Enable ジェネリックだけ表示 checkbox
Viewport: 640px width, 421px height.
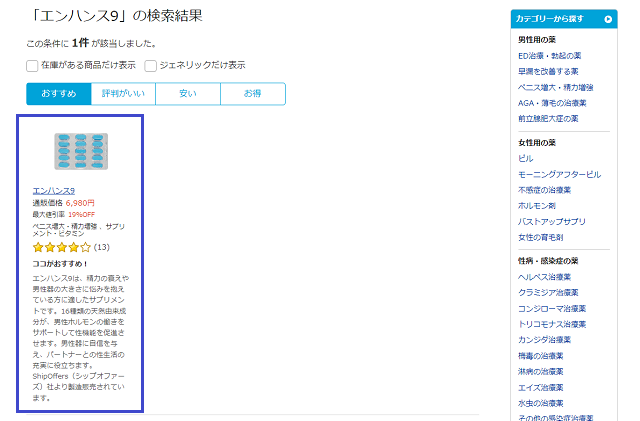pyautogui.click(x=150, y=66)
